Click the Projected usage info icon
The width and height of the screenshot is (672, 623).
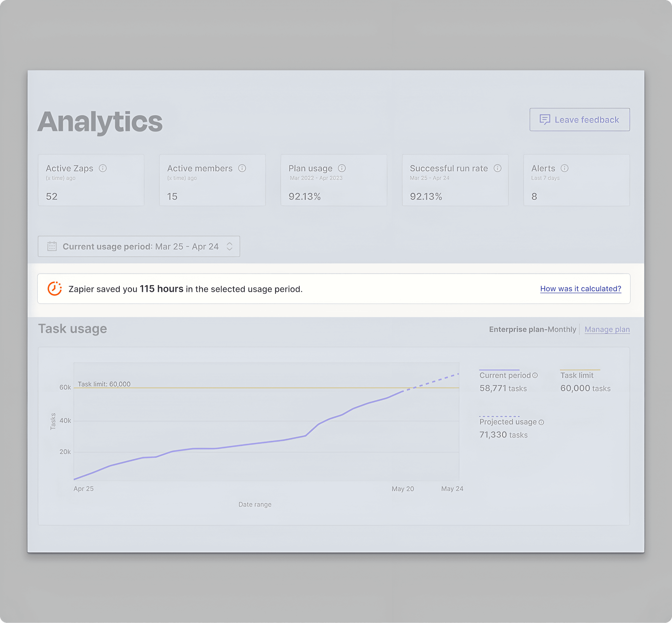click(541, 422)
